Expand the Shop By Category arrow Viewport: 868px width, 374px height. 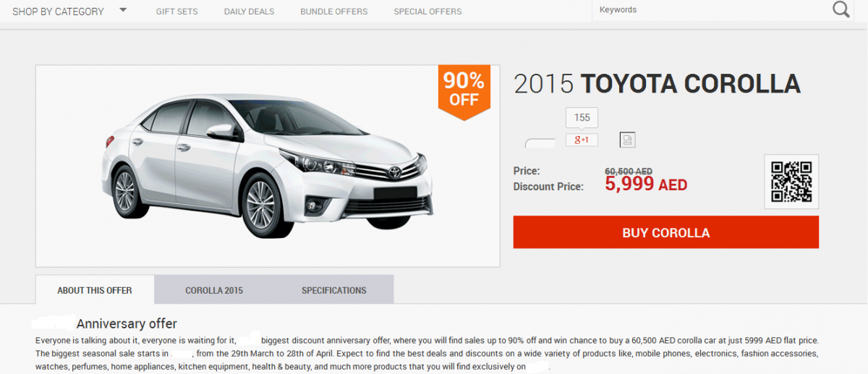pos(122,10)
